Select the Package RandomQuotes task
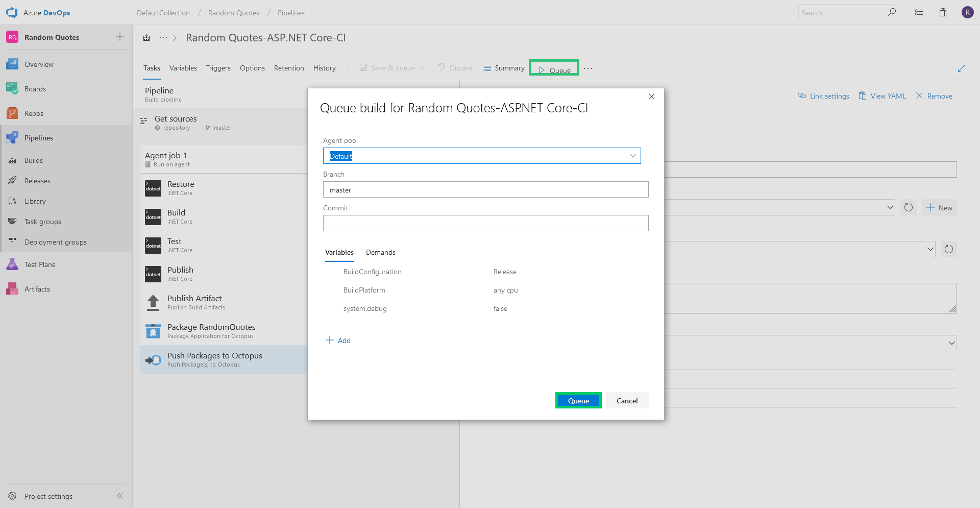Screen dimensions: 980x508 (x=225, y=331)
